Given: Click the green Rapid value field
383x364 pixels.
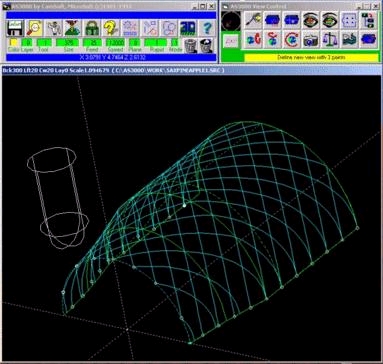Looking at the screenshot, I should pyautogui.click(x=156, y=43).
